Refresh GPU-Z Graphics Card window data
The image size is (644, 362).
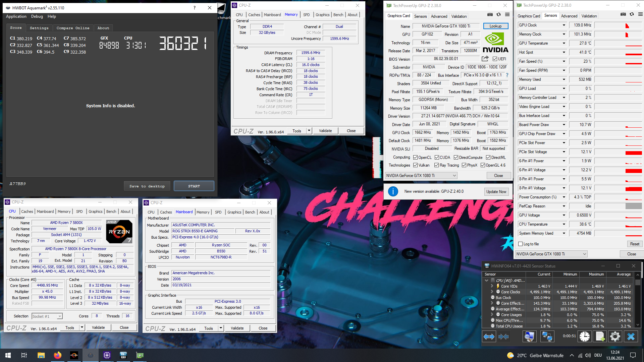(x=499, y=15)
